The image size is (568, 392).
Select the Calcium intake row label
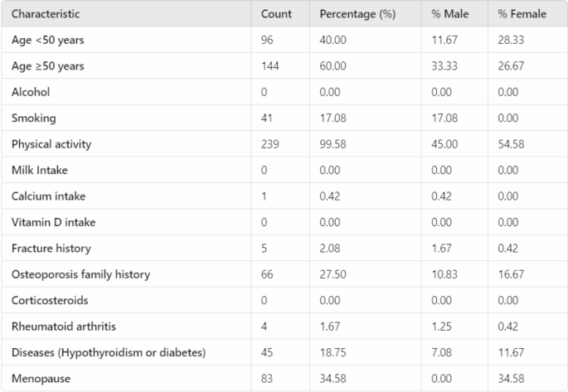pos(48,196)
